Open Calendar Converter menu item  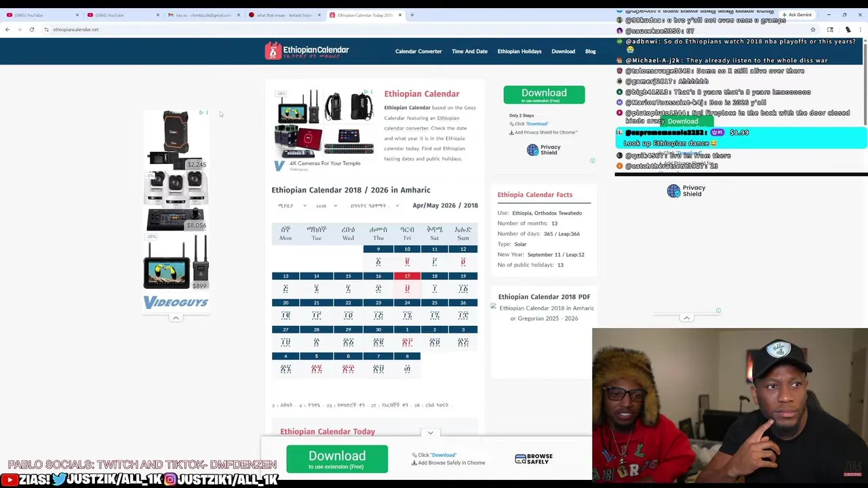pyautogui.click(x=418, y=52)
